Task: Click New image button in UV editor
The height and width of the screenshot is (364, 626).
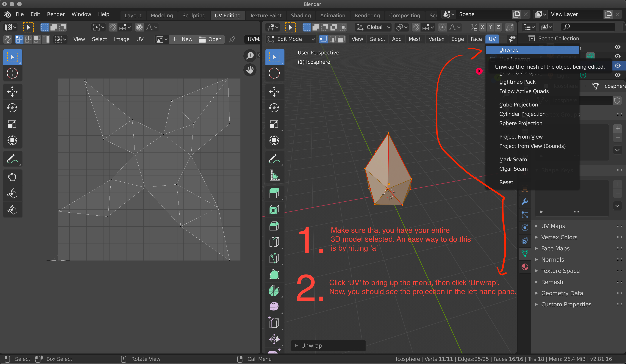Action: click(x=183, y=39)
